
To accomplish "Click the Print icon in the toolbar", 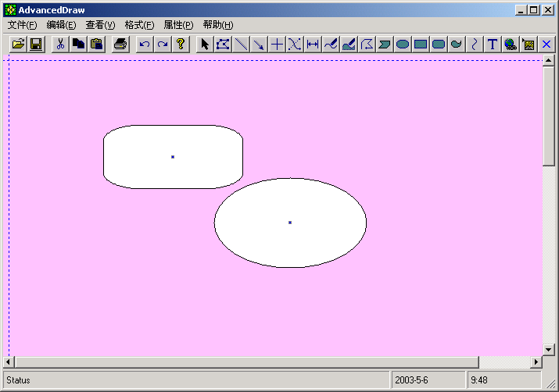I will coord(120,44).
